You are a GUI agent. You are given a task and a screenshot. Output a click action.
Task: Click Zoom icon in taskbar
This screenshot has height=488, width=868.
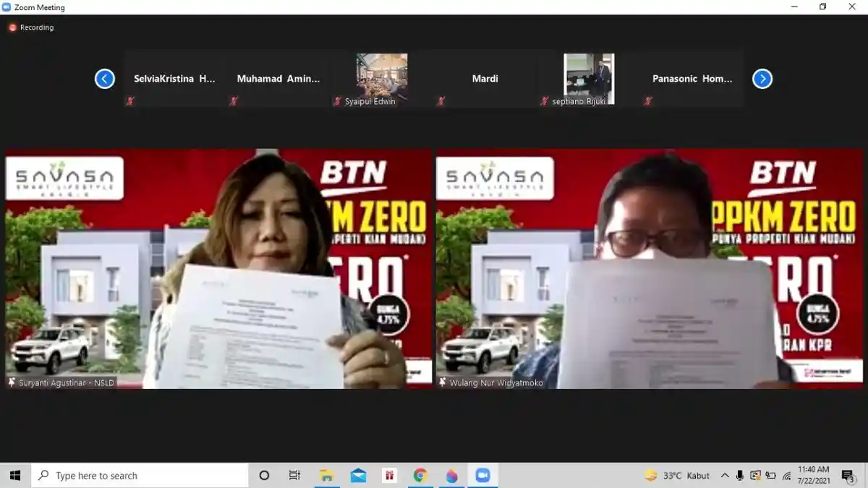click(x=482, y=475)
